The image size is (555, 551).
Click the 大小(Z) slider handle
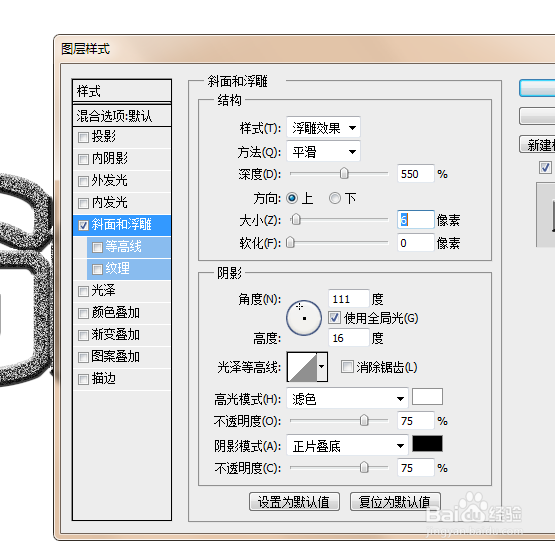tap(296, 220)
